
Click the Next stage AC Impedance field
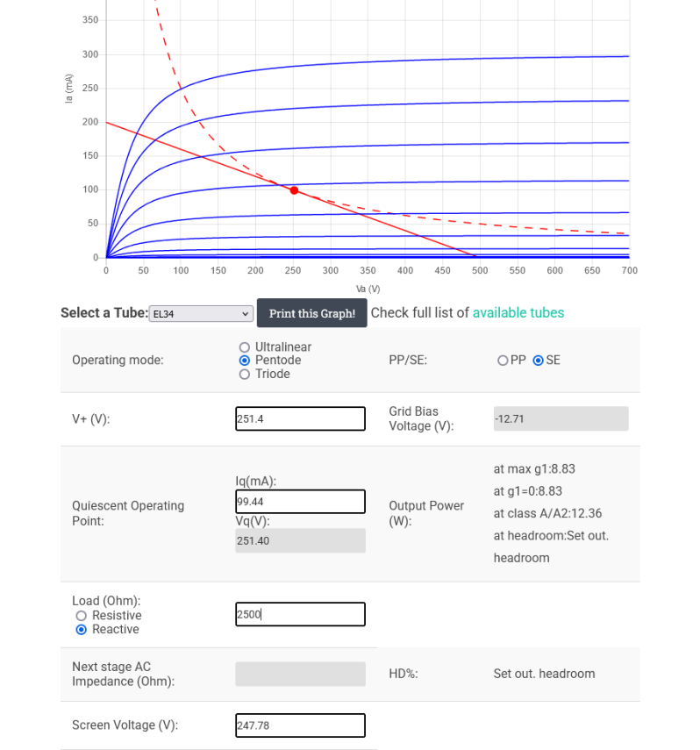tap(300, 674)
